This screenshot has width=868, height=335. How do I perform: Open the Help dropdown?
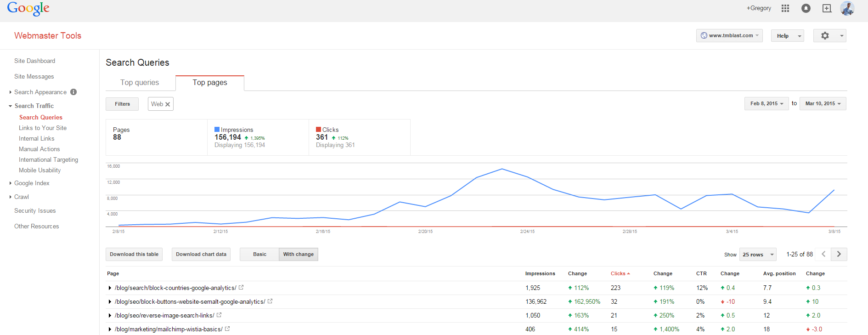788,35
